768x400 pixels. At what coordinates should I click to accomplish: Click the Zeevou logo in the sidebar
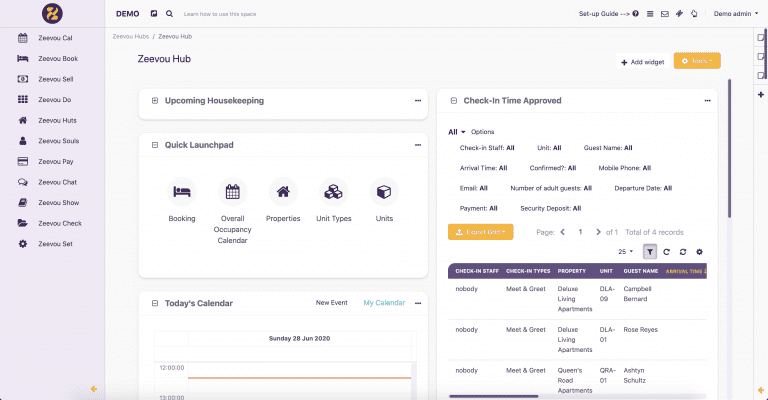point(52,13)
